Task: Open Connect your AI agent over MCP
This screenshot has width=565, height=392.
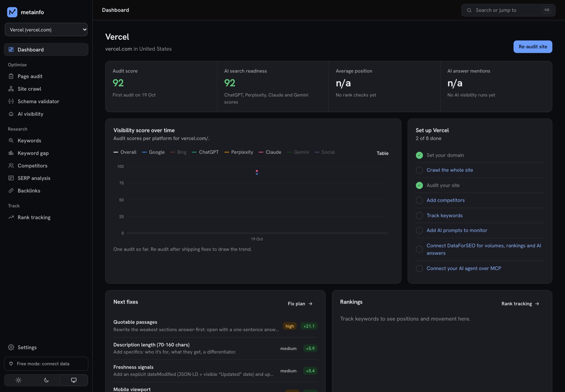Action: tap(464, 269)
